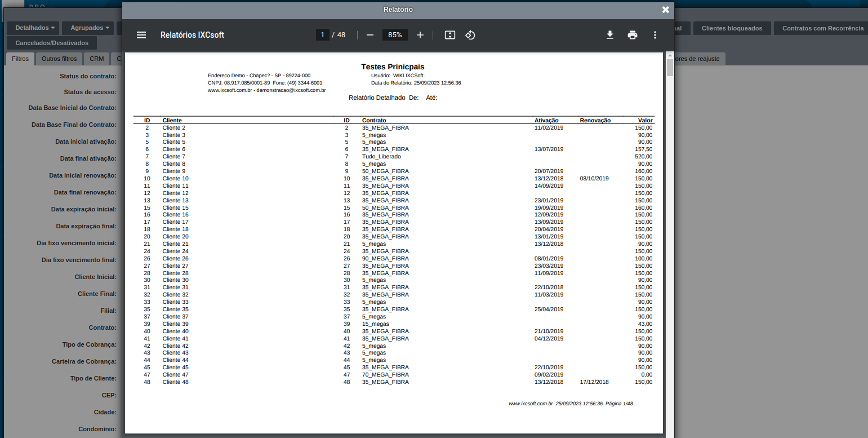The width and height of the screenshot is (868, 438).
Task: Click the renewal date 08/10/2019
Action: point(594,179)
